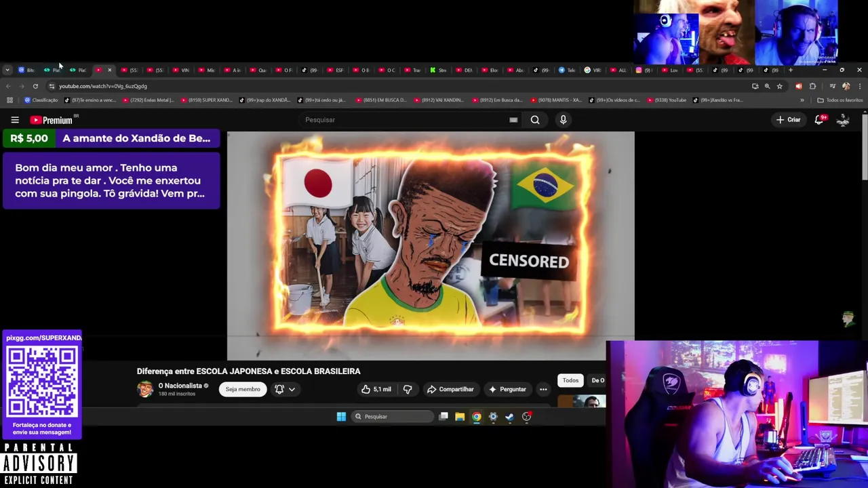Open the Windows Start button
The image size is (868, 488).
coord(341,417)
